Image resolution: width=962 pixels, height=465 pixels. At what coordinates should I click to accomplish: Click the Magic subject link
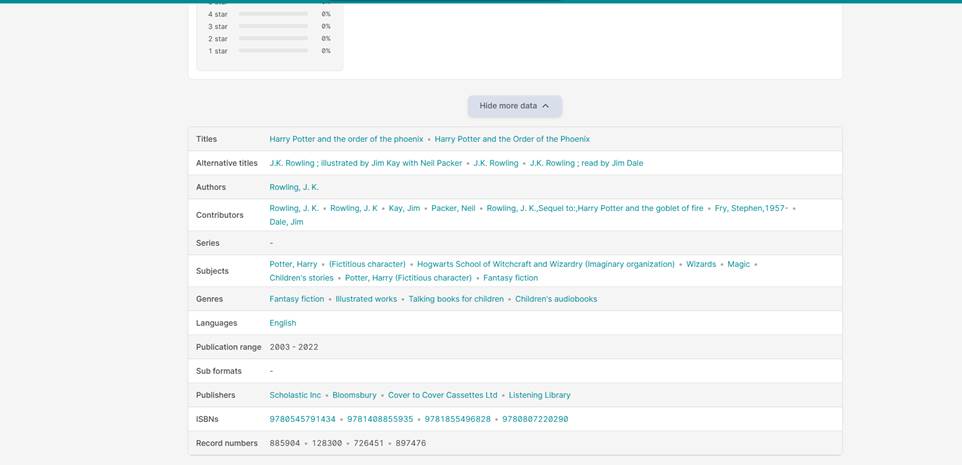(x=738, y=264)
